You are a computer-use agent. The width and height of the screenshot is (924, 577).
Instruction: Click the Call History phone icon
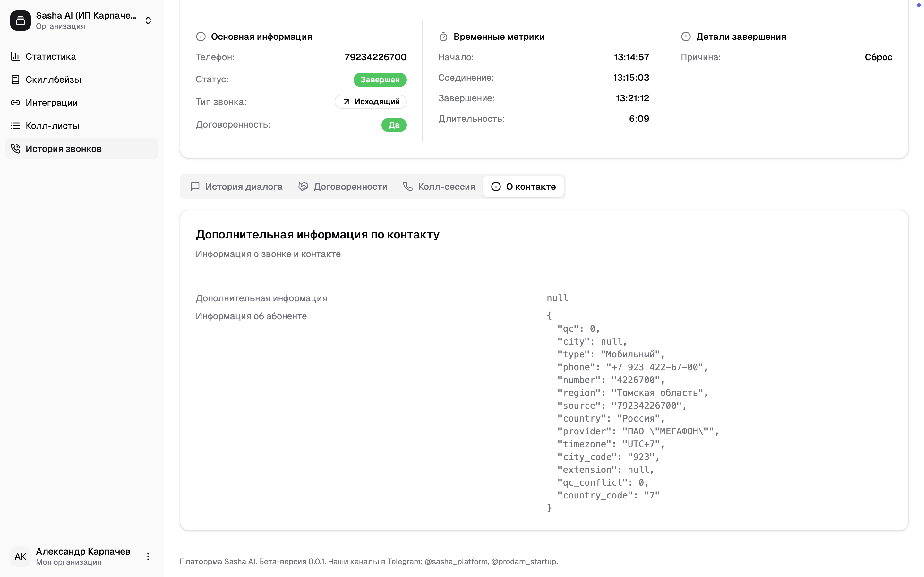(x=15, y=148)
